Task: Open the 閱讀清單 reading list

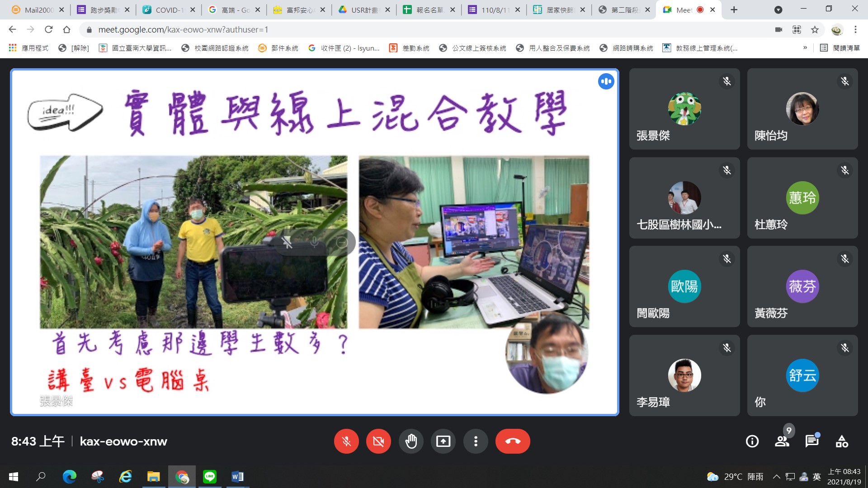Action: pos(840,48)
